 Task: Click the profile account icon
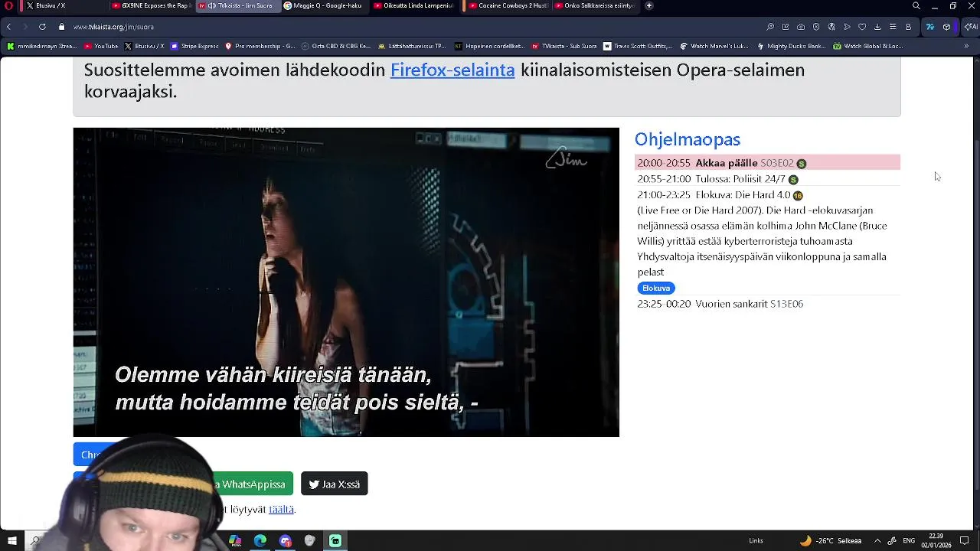908,27
